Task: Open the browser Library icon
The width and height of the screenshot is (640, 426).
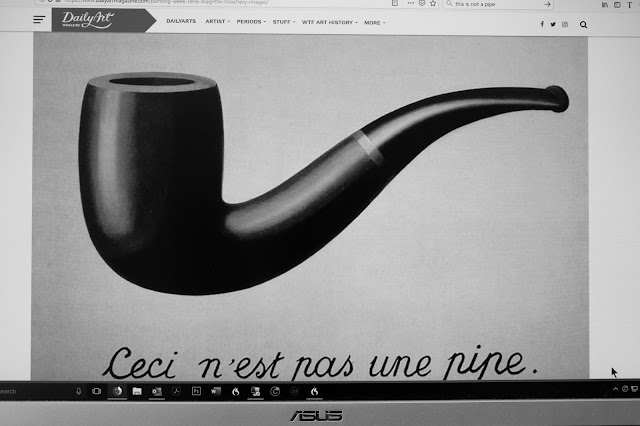Action: [605, 5]
